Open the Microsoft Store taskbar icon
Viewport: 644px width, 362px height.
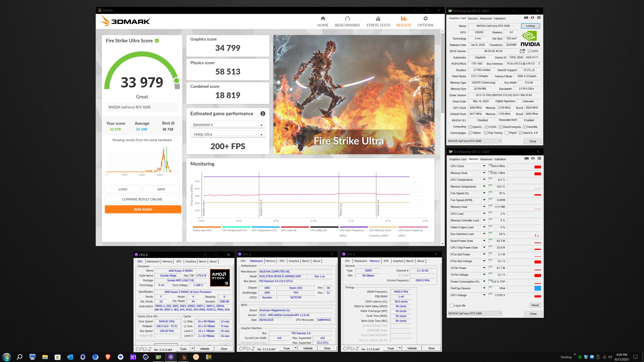pos(58,357)
